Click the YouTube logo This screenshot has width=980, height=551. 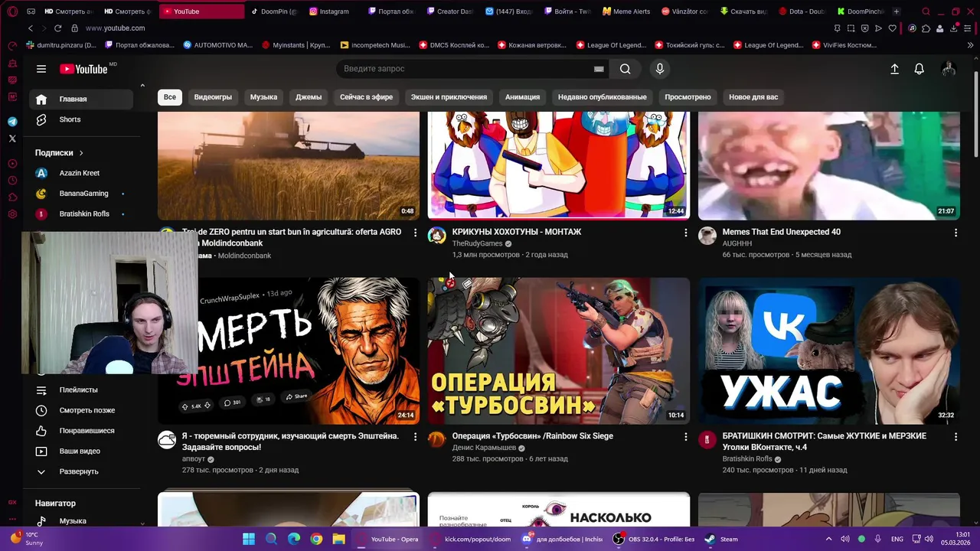[84, 69]
